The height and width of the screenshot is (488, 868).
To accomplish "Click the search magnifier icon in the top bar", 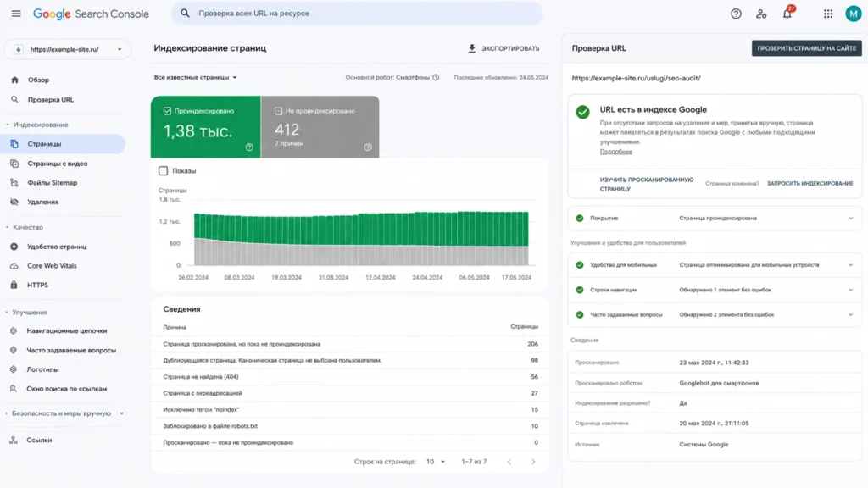I will click(x=186, y=14).
